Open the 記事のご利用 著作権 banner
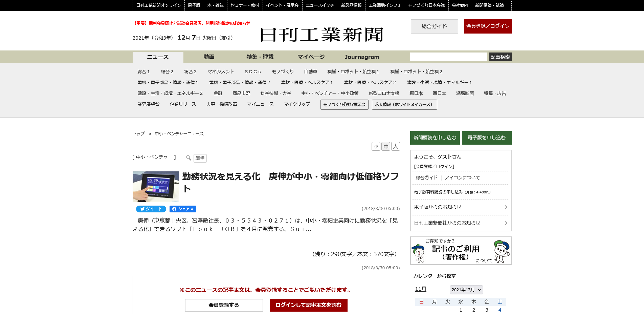 point(461,251)
